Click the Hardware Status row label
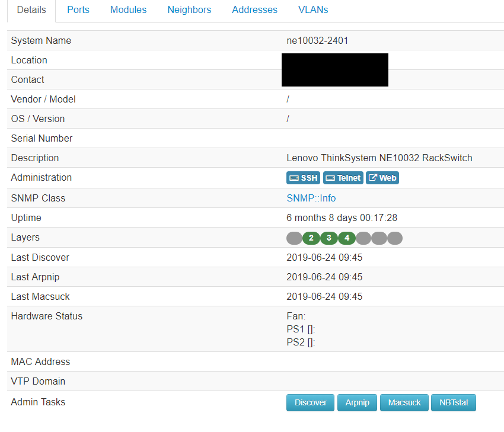Screen dimensions: 504x432 47,316
